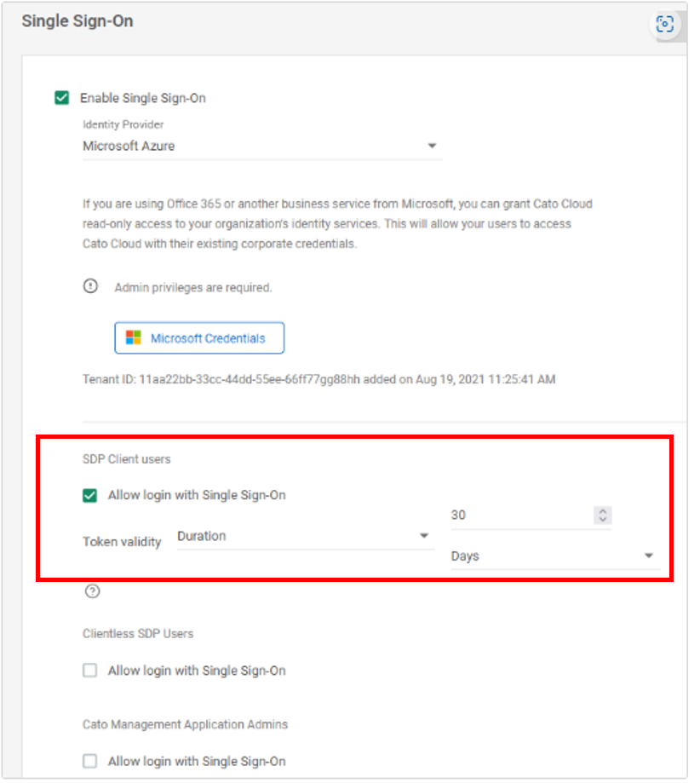Click the Microsoft logo in the credentials button
Screen dimensions: 700x783
(x=134, y=337)
